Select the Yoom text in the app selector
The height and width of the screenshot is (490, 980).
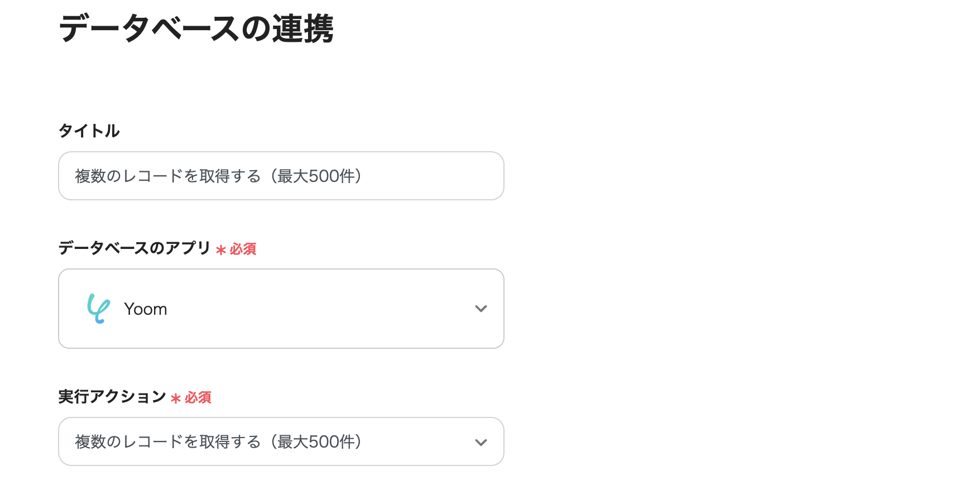(146, 309)
